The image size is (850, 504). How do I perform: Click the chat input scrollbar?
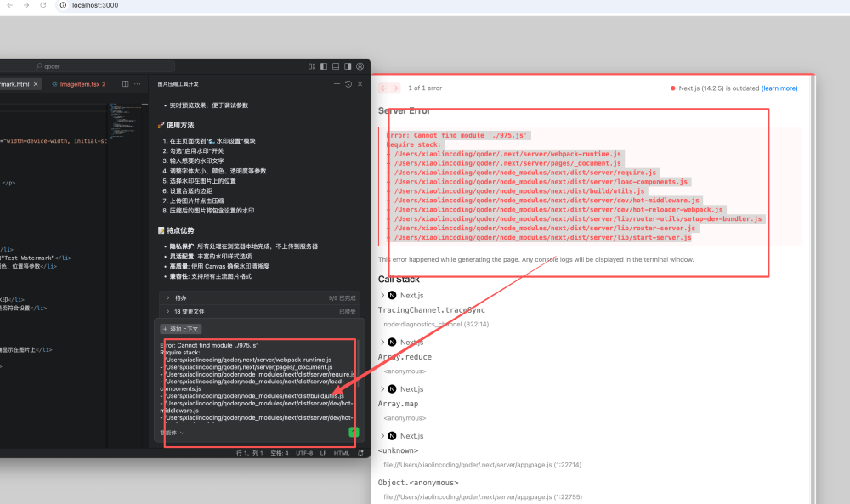point(357,363)
